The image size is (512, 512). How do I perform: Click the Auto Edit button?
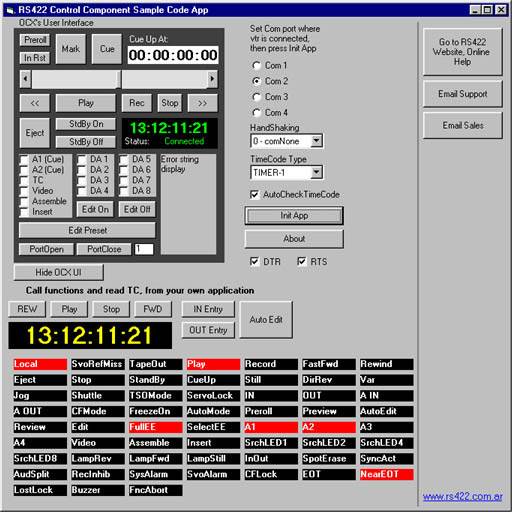(266, 320)
